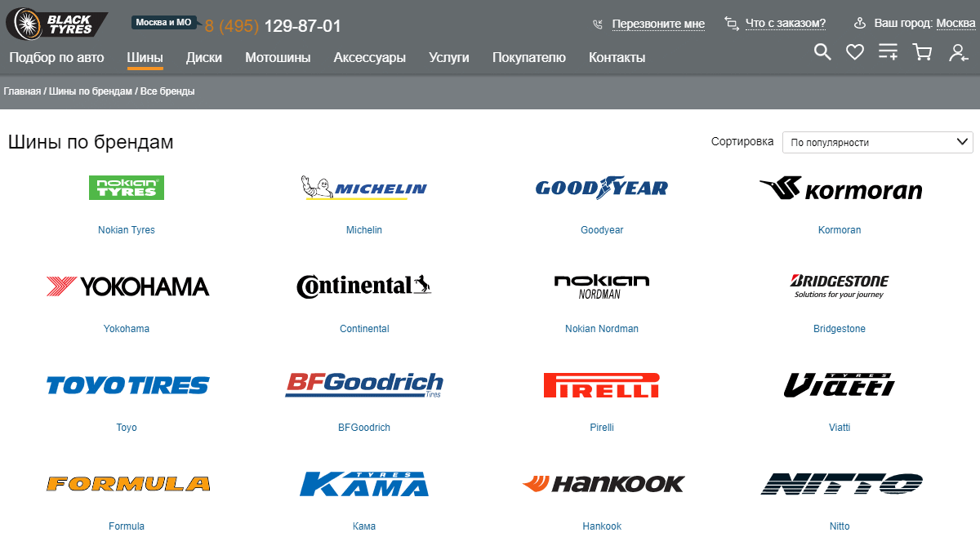Open the Аксессуары menu item
Image resolution: width=980 pixels, height=537 pixels.
tap(369, 57)
